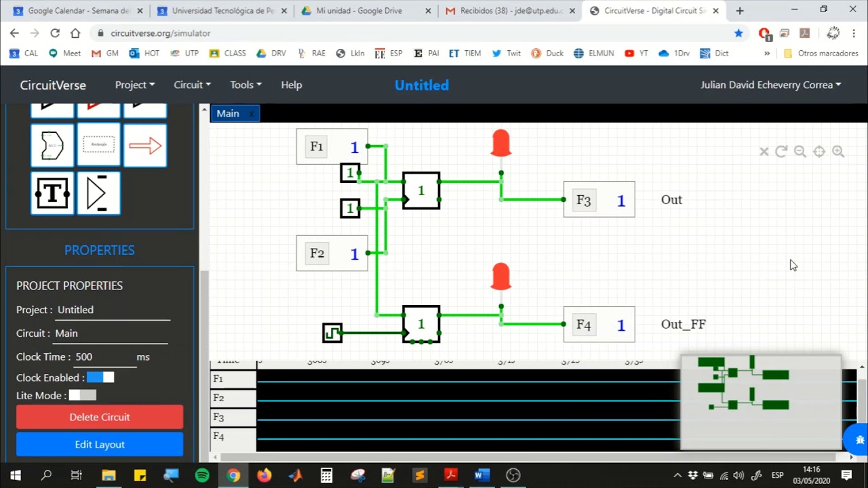This screenshot has width=868, height=488.
Task: Click the CircuitVerse logo link
Action: [53, 85]
